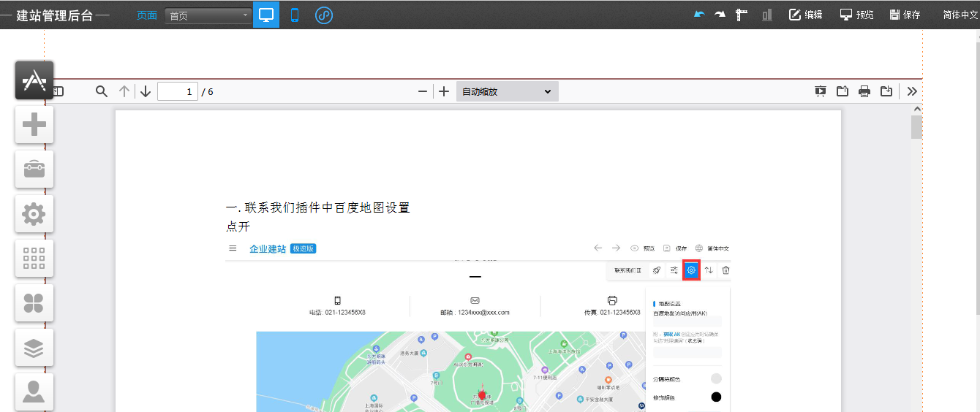Click the 保存 save button
Image resolution: width=980 pixels, height=412 pixels.
click(x=905, y=15)
